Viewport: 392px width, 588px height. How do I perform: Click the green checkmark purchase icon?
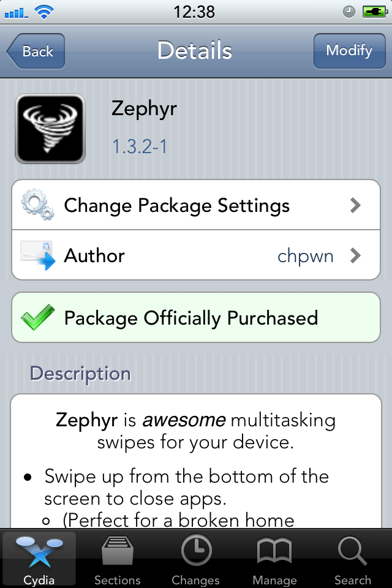pyautogui.click(x=37, y=317)
